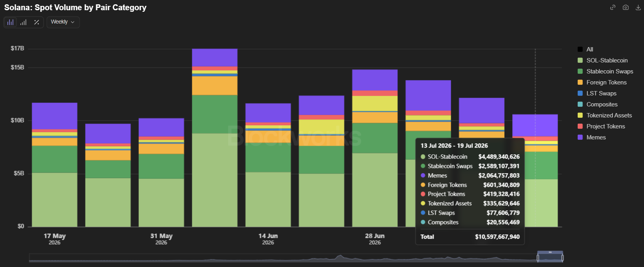Switch to percentage view icon
This screenshot has width=644, height=267.
tap(36, 22)
